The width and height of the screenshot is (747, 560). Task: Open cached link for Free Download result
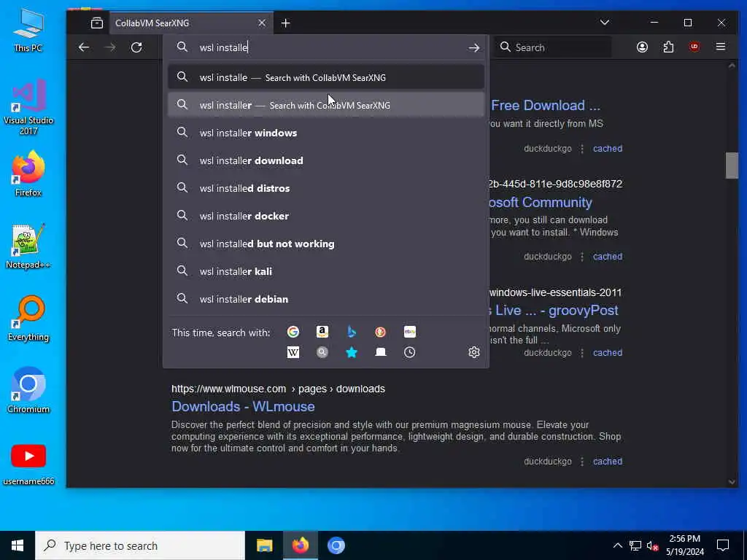pyautogui.click(x=608, y=149)
